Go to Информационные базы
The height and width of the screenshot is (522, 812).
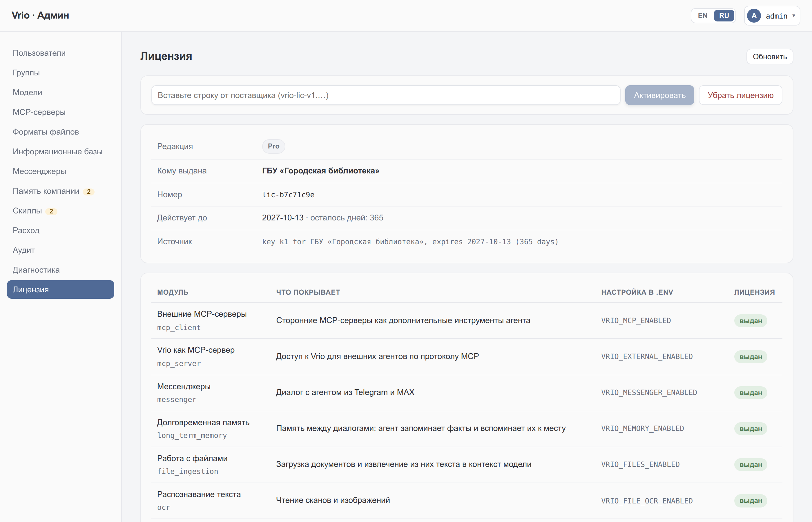click(x=60, y=151)
